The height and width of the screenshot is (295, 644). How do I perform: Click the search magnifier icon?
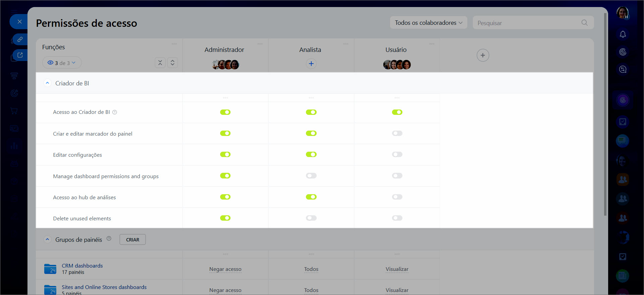[584, 23]
